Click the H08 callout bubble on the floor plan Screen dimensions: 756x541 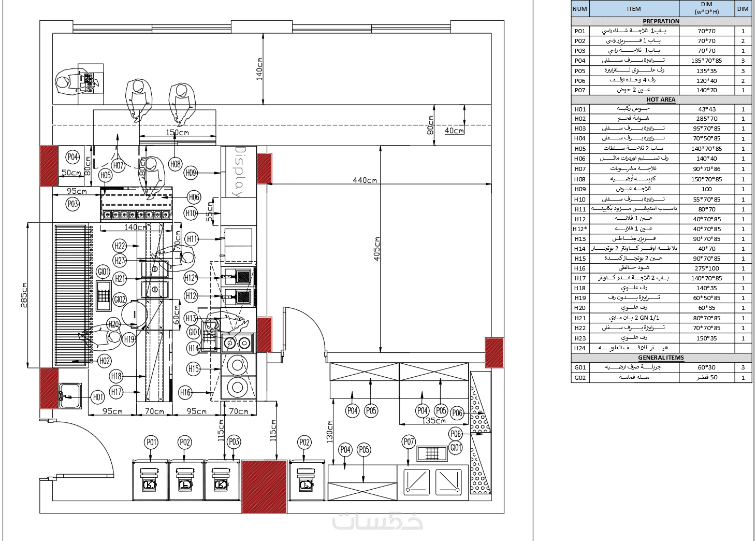coord(176,164)
